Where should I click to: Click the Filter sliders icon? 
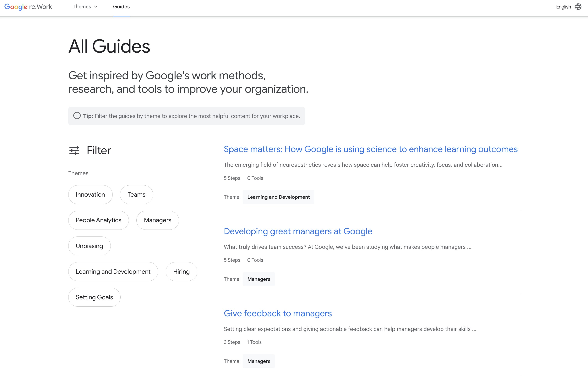click(x=74, y=150)
